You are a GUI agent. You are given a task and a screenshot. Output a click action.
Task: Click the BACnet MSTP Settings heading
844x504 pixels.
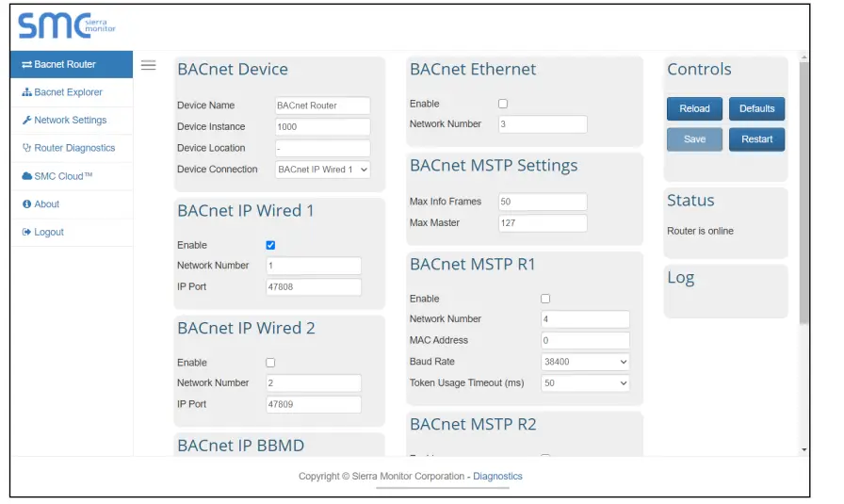point(494,166)
